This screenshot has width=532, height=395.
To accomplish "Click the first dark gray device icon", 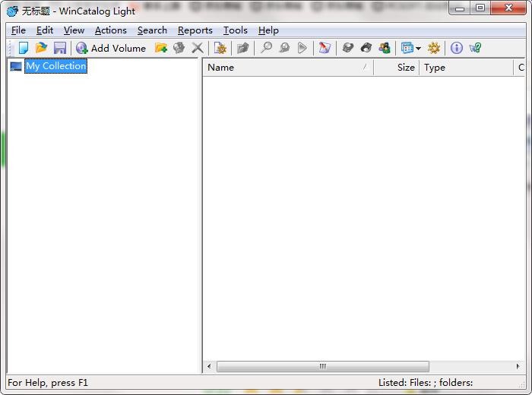I will [x=348, y=48].
